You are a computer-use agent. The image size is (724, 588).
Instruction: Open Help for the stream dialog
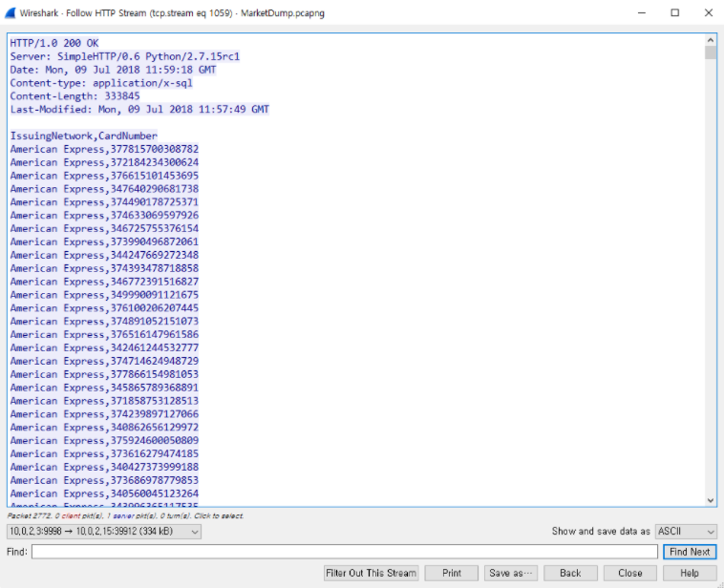(690, 573)
